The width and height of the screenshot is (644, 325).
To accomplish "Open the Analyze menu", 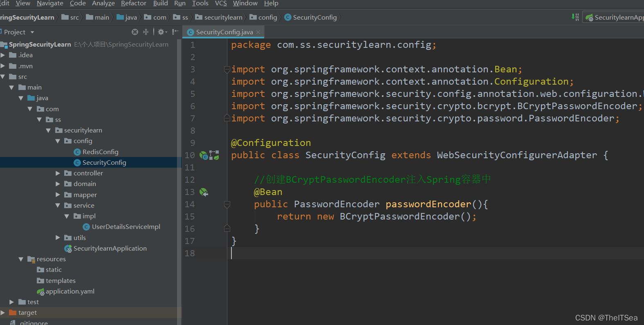I will (103, 3).
